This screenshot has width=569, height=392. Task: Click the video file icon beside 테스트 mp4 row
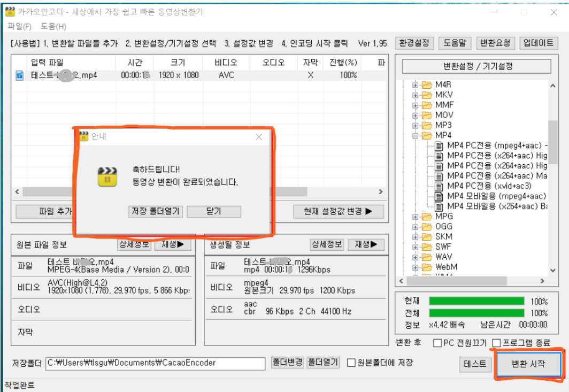20,75
